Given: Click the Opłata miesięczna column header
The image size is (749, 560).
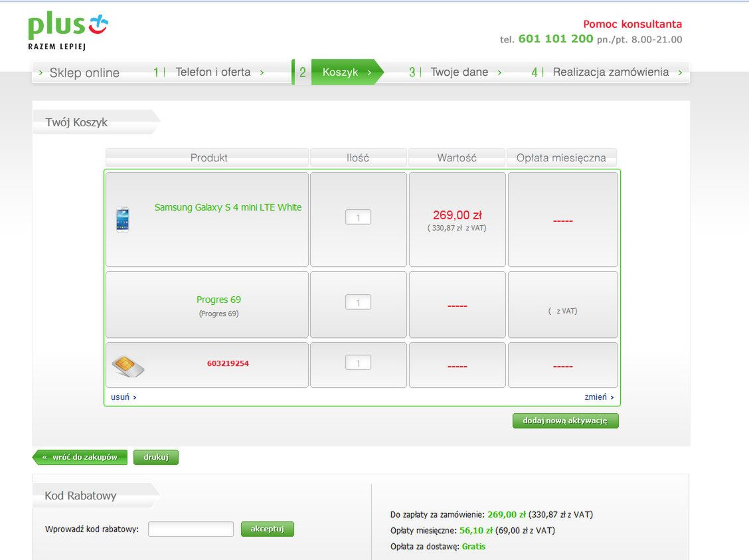Looking at the screenshot, I should (562, 157).
